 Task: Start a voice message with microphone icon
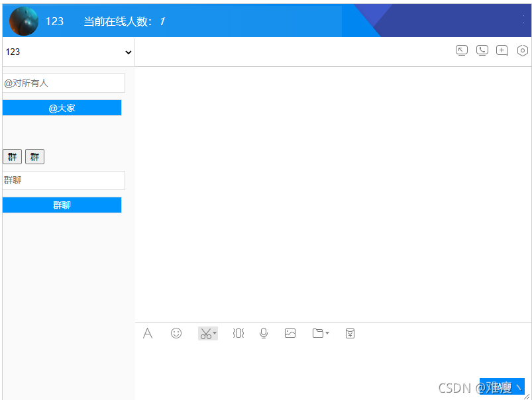(263, 333)
